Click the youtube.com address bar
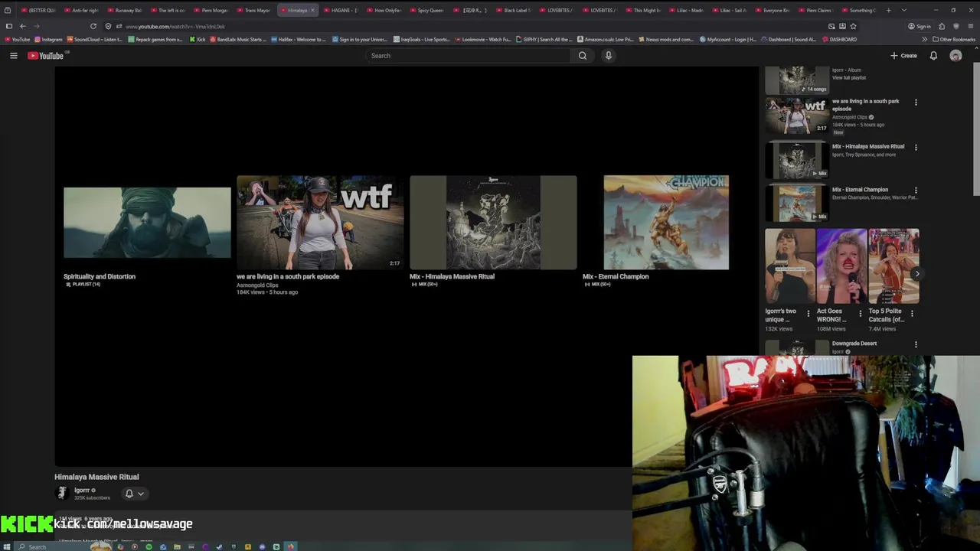 [x=459, y=26]
